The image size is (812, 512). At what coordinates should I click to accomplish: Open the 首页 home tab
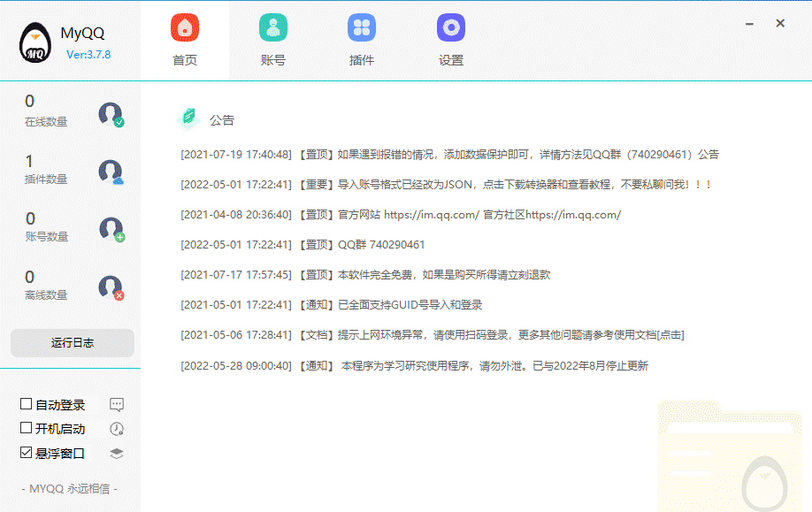(x=185, y=41)
